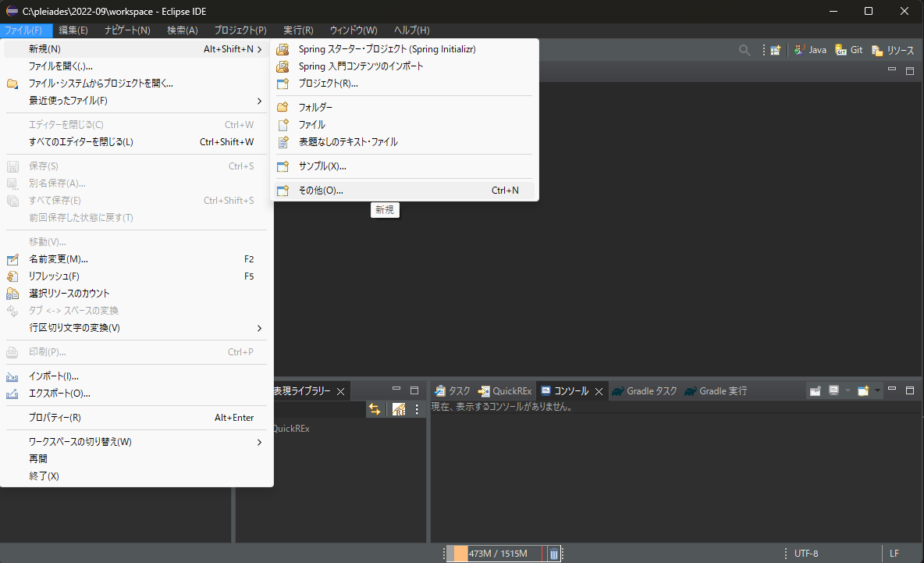Select 名前変更(M)... menu item
The width and height of the screenshot is (924, 563).
(x=137, y=259)
